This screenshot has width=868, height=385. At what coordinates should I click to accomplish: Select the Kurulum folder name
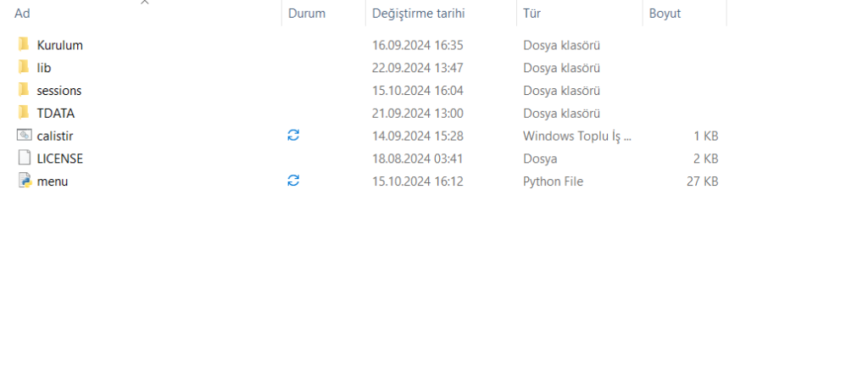[59, 45]
